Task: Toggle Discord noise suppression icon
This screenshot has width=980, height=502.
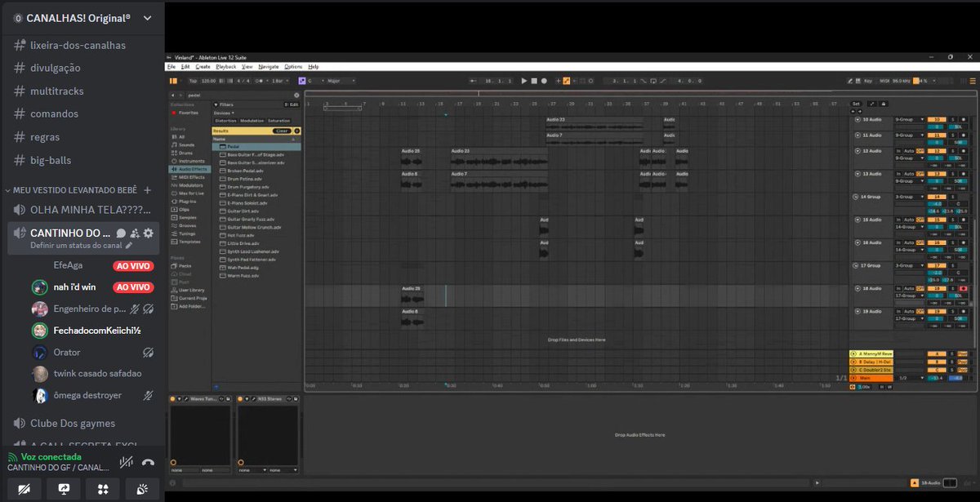Action: [x=126, y=462]
